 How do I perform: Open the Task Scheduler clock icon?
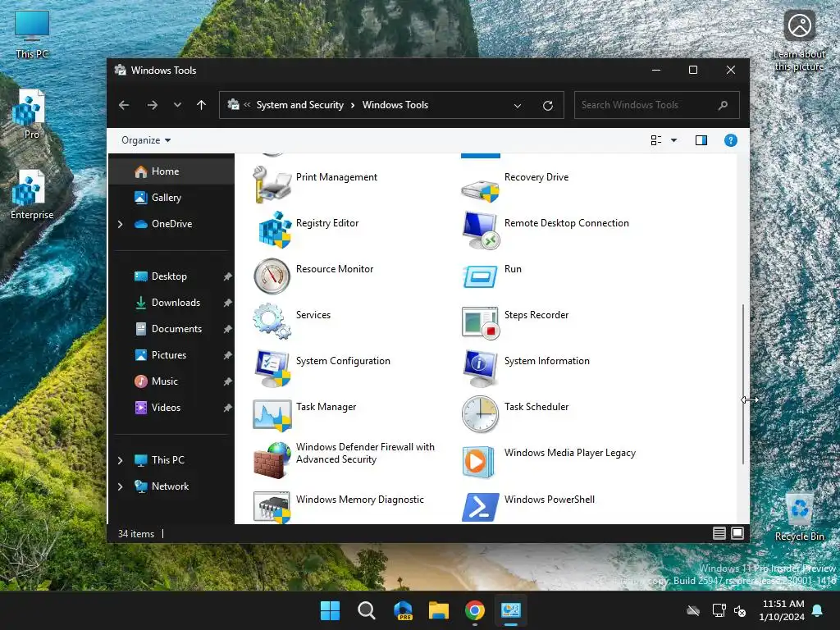(x=481, y=414)
